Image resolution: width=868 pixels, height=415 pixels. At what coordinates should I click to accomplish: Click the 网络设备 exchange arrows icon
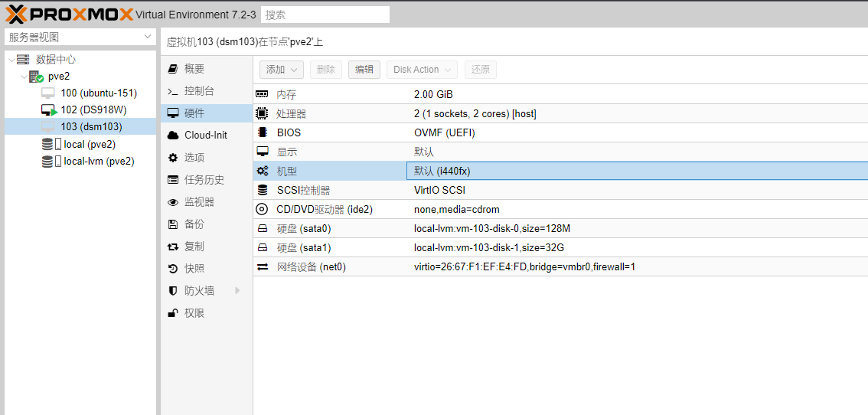[263, 267]
